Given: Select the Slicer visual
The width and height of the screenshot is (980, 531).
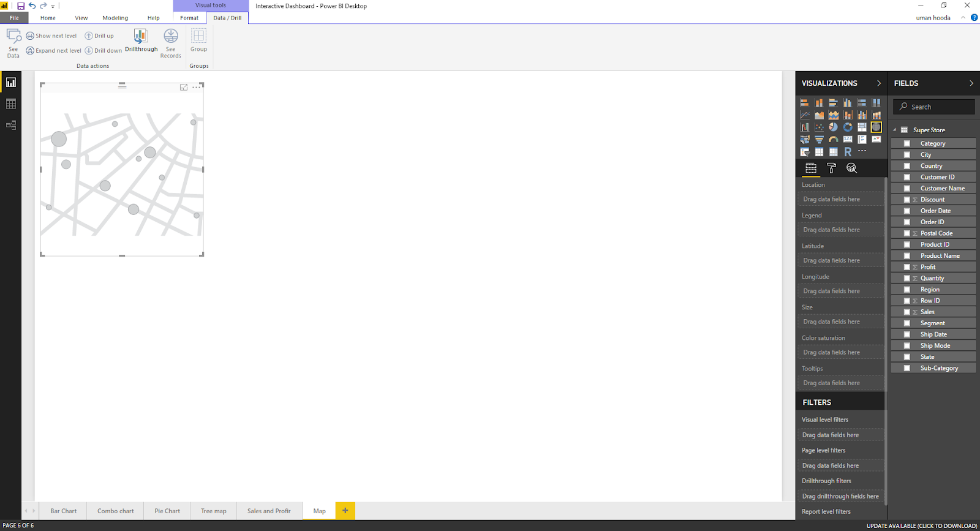Looking at the screenshot, I should pyautogui.click(x=804, y=152).
